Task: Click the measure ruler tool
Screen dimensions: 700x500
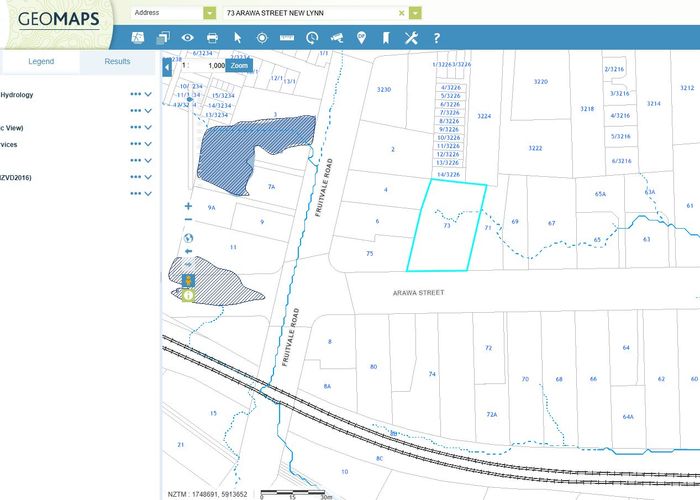Action: tap(287, 38)
